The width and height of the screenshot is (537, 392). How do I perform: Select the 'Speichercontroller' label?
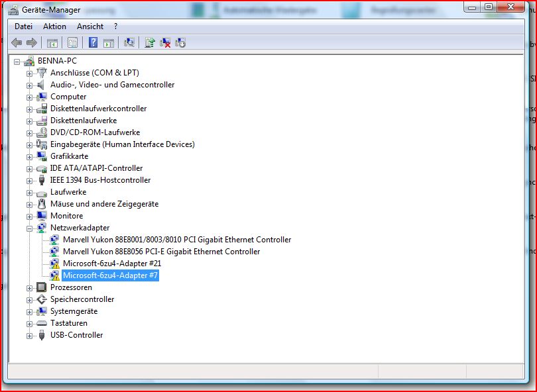tap(82, 299)
